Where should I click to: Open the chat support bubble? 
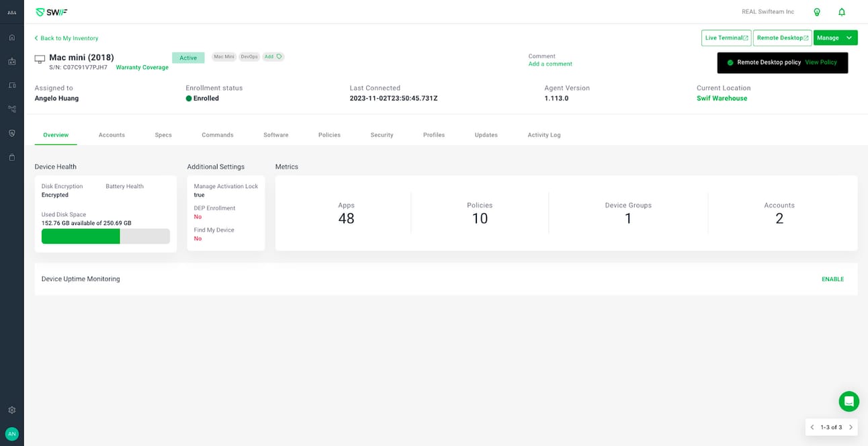849,402
